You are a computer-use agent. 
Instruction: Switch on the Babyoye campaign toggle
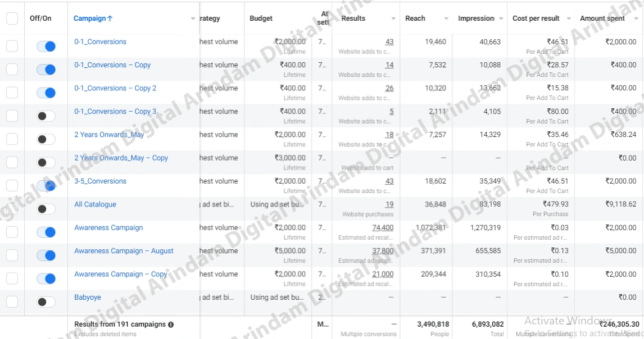pos(46,302)
